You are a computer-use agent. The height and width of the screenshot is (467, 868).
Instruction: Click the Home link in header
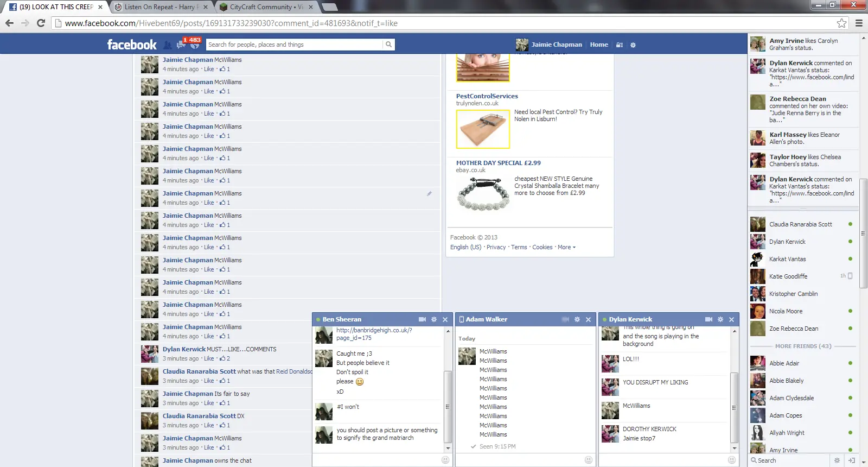[x=599, y=45]
